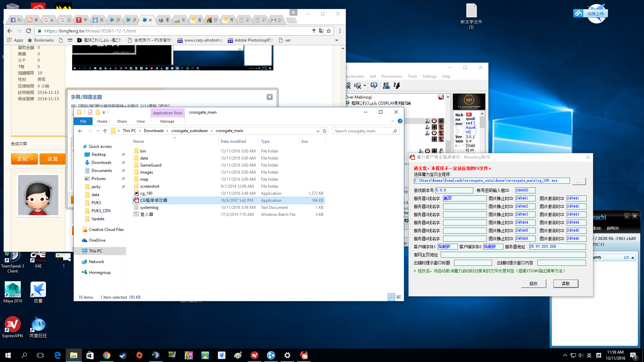Open dropdown arrow beside TeamSpeak mute speaker
The height and width of the screenshot is (362, 644).
[x=365, y=86]
